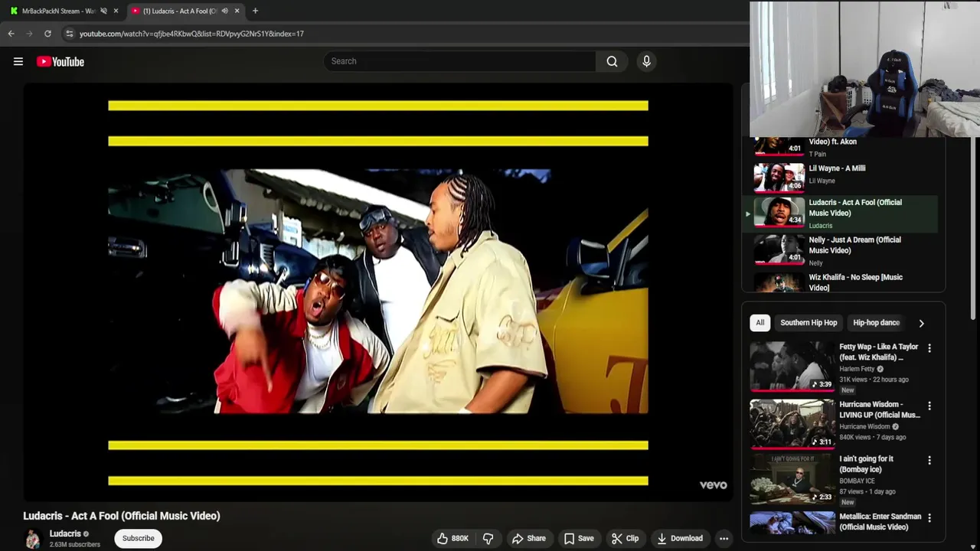Viewport: 980px width, 551px height.
Task: Open the Hurricane Wisdom - LIVING UP thumbnail
Action: (792, 423)
